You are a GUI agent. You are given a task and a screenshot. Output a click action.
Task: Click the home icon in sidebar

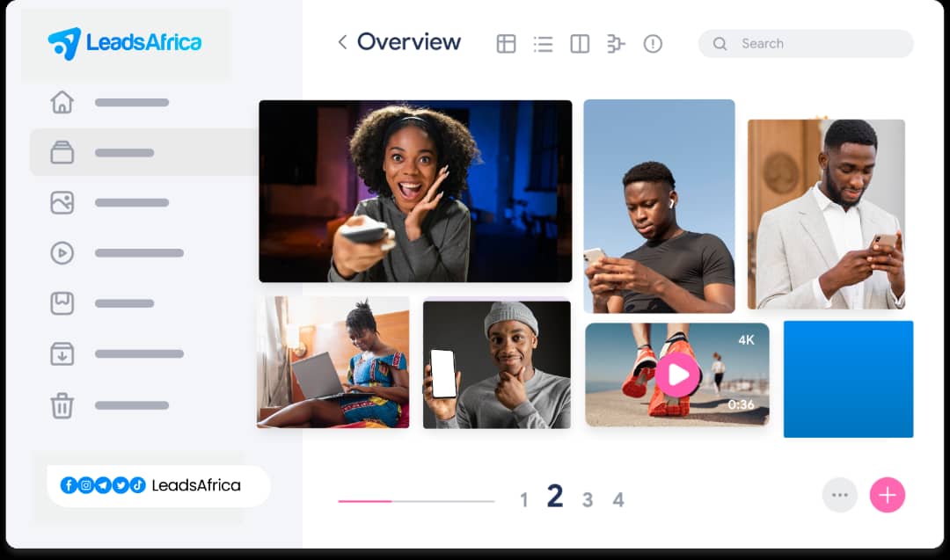point(62,102)
